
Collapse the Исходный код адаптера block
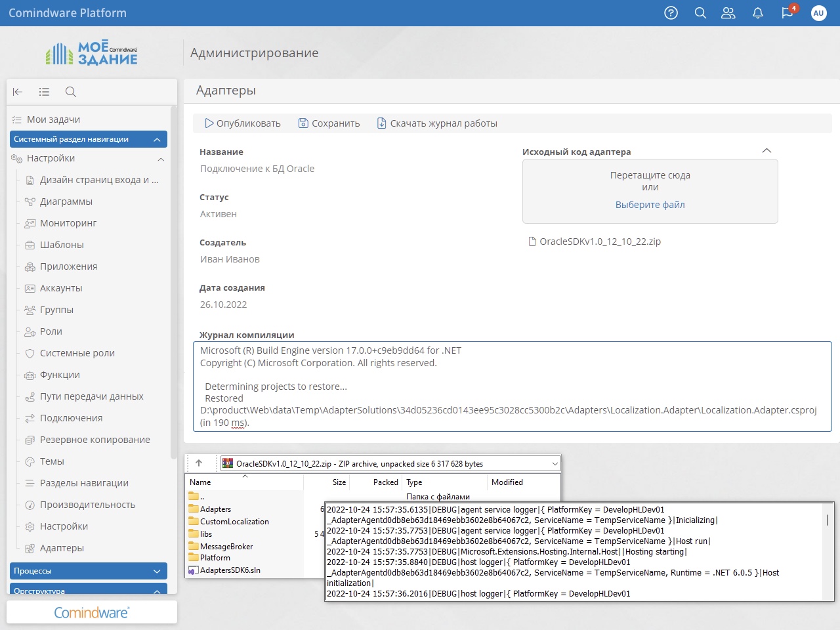coord(766,151)
